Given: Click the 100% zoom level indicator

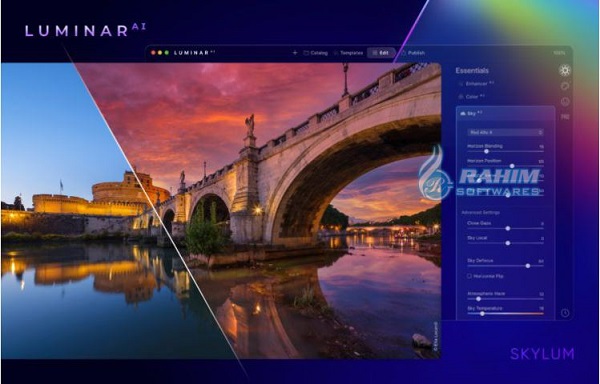Looking at the screenshot, I should click(559, 53).
